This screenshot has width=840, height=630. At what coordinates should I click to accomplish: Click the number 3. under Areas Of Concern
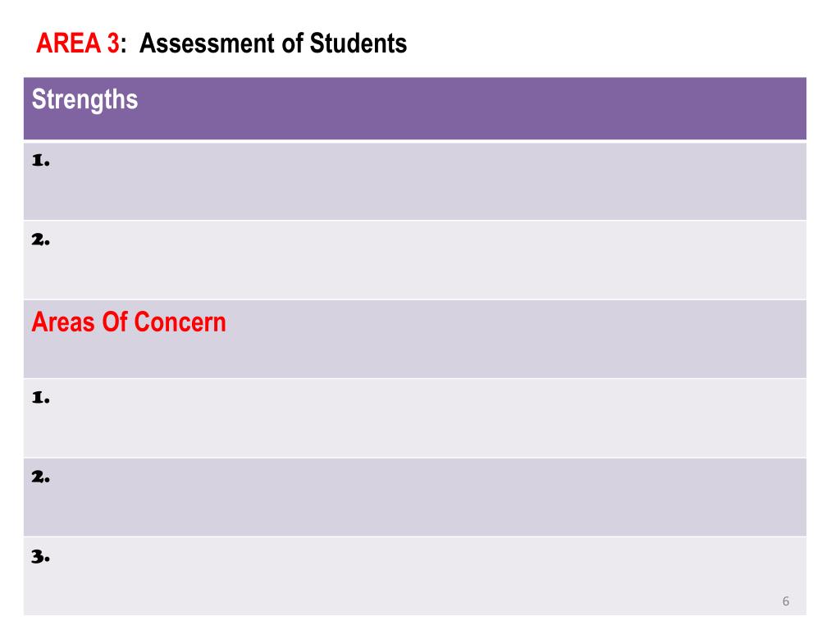[41, 557]
